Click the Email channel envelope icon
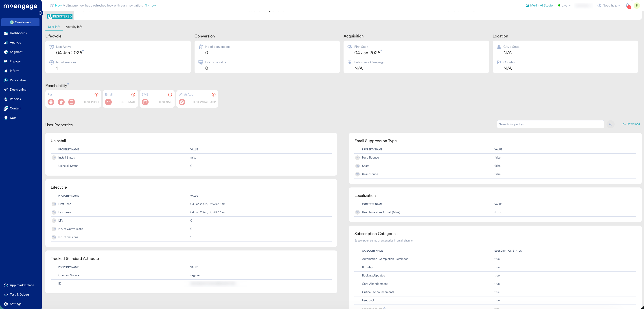This screenshot has height=309, width=644. click(109, 102)
